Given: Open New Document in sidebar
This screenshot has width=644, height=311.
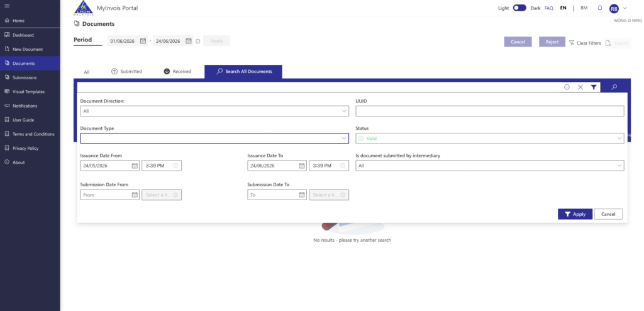Looking at the screenshot, I should pyautogui.click(x=30, y=49).
